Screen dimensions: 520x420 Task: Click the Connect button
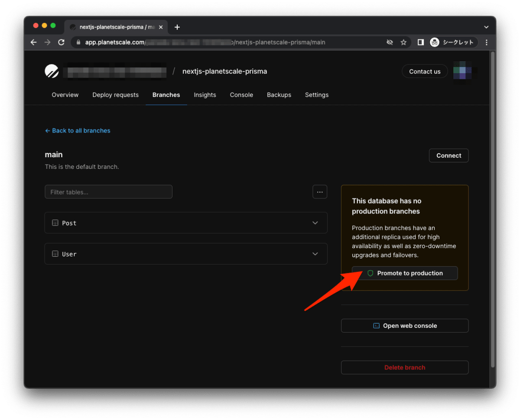(448, 155)
